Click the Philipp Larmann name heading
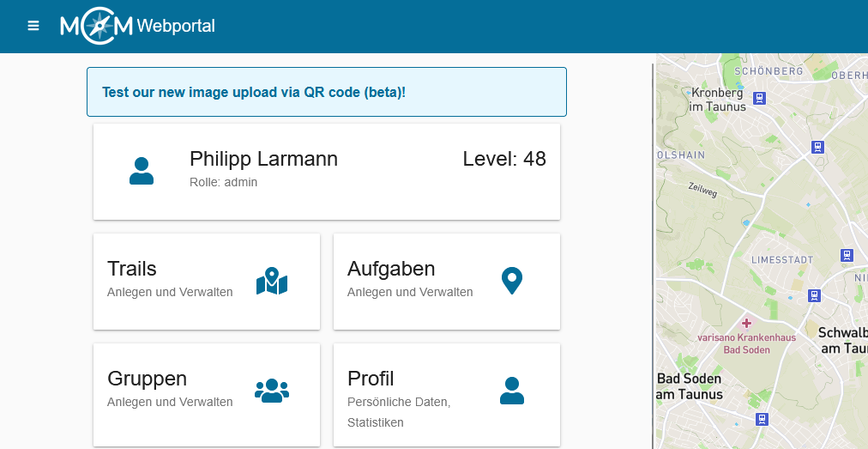 pos(263,159)
